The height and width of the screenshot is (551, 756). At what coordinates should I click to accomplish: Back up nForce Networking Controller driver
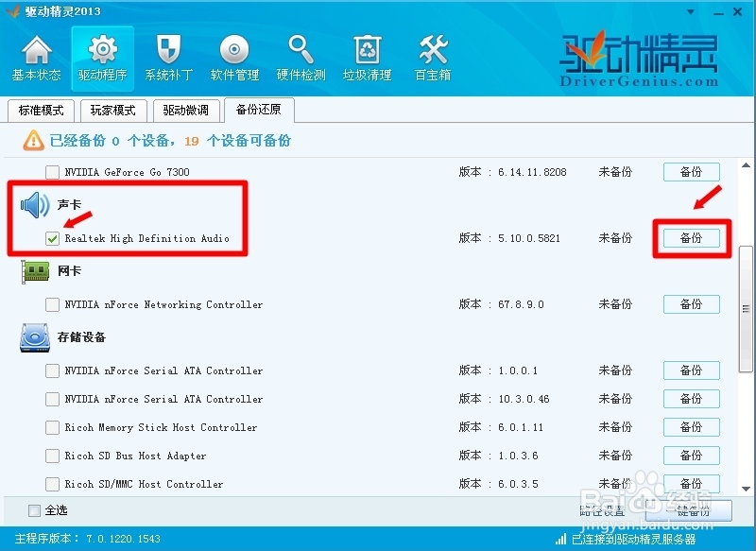click(x=692, y=304)
